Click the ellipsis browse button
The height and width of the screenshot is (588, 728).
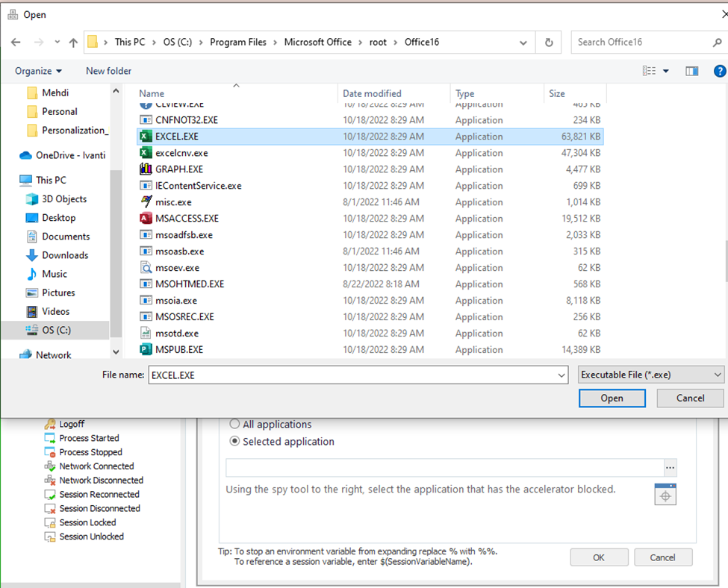pos(670,467)
